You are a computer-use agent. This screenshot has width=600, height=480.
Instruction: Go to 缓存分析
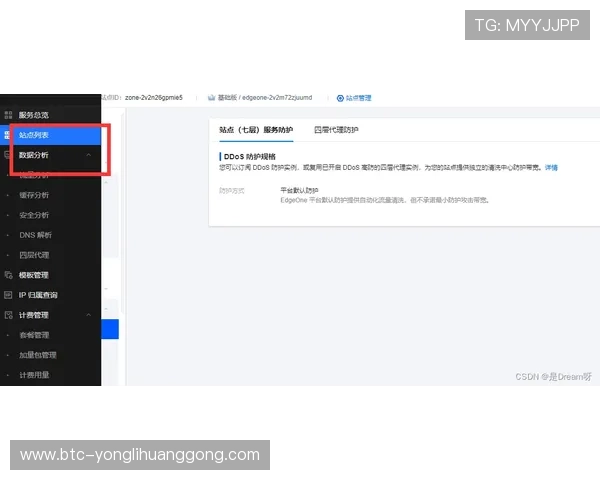pyautogui.click(x=34, y=195)
